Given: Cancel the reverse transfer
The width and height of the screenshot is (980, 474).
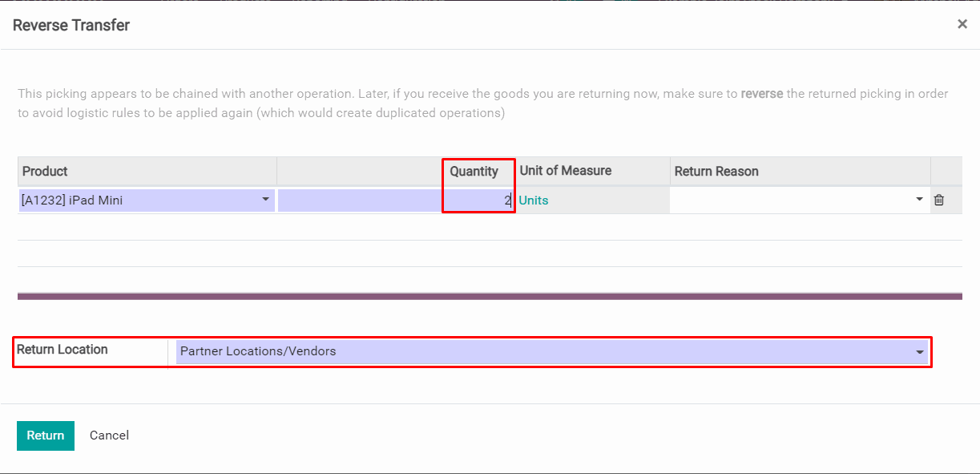Looking at the screenshot, I should [x=109, y=436].
